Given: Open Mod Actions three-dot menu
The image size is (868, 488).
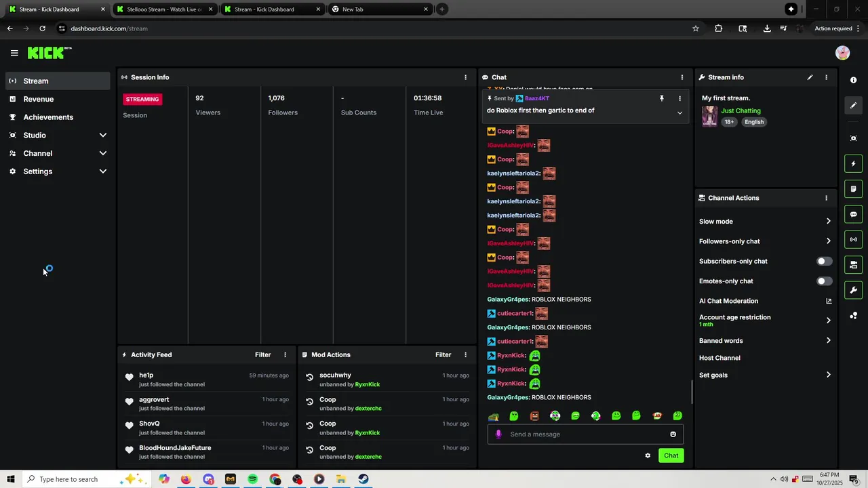Looking at the screenshot, I should pos(465,354).
